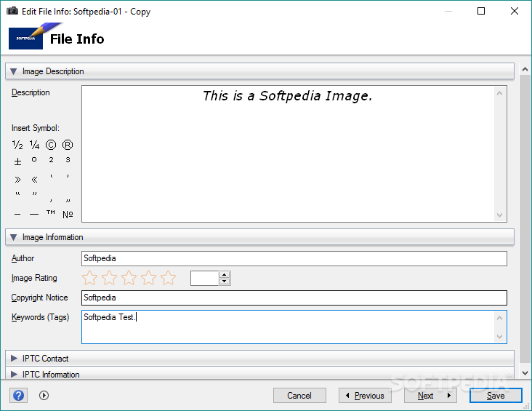This screenshot has height=411, width=532.
Task: Click the camera icon in title bar
Action: (x=12, y=10)
